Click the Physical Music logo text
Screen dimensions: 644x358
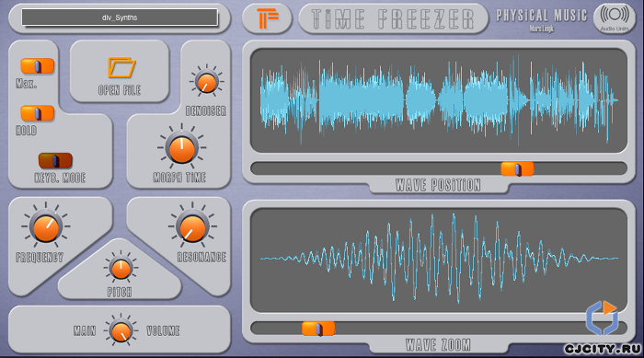(542, 16)
